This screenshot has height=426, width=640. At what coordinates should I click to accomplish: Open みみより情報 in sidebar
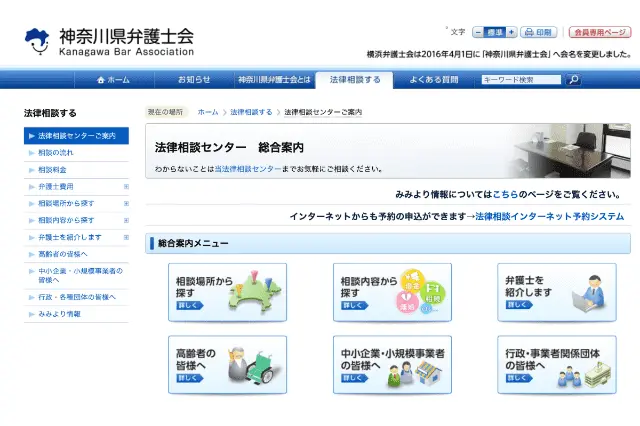click(x=76, y=314)
